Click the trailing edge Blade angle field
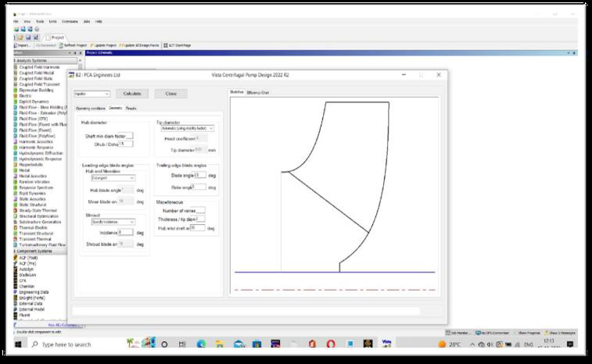Viewport: 592px width, 364px height. pos(200,175)
